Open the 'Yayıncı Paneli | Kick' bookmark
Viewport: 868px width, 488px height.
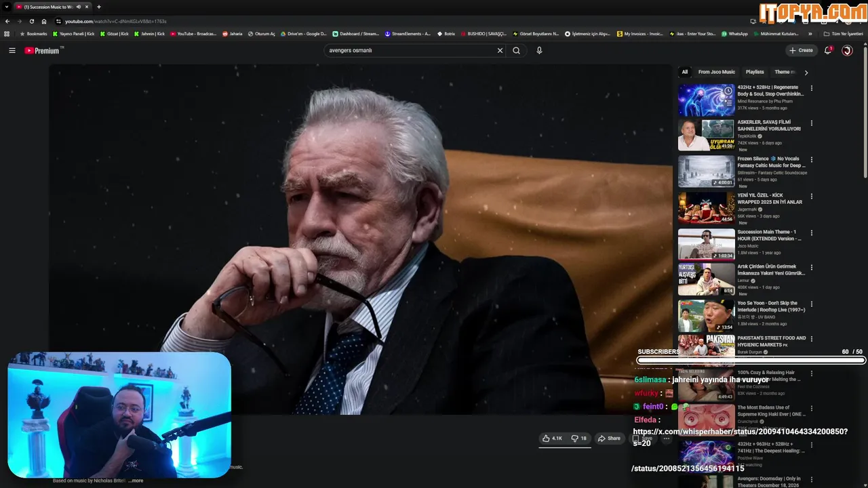pyautogui.click(x=73, y=33)
